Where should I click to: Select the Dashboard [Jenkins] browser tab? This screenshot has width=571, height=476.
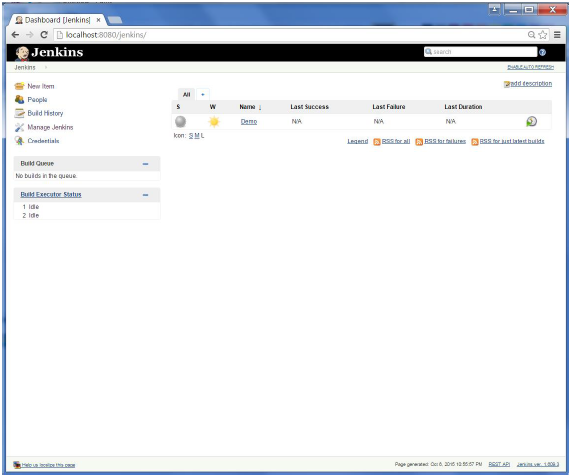tap(57, 20)
